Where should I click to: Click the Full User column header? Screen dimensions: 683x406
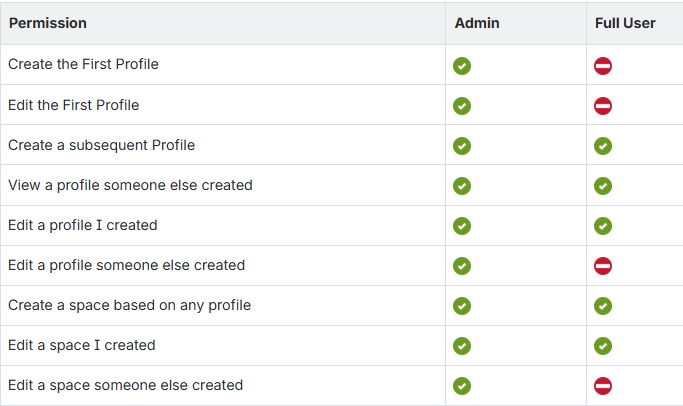coord(625,23)
